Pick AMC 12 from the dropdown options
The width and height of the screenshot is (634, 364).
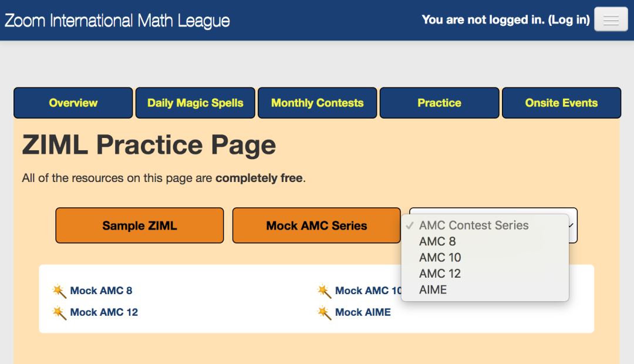coord(440,274)
